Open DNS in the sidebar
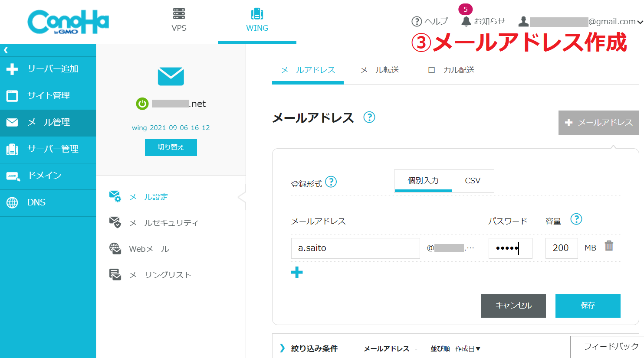 point(48,202)
